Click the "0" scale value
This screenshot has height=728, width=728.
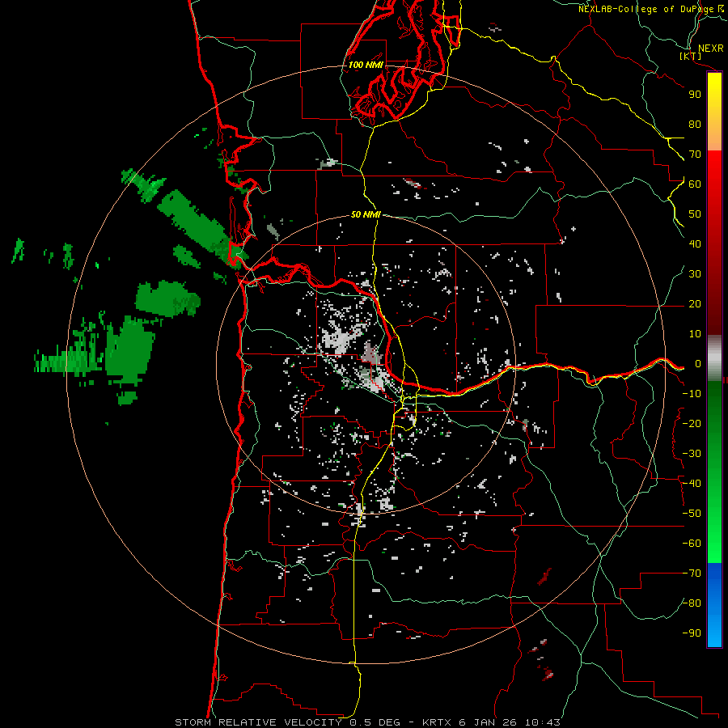(698, 364)
